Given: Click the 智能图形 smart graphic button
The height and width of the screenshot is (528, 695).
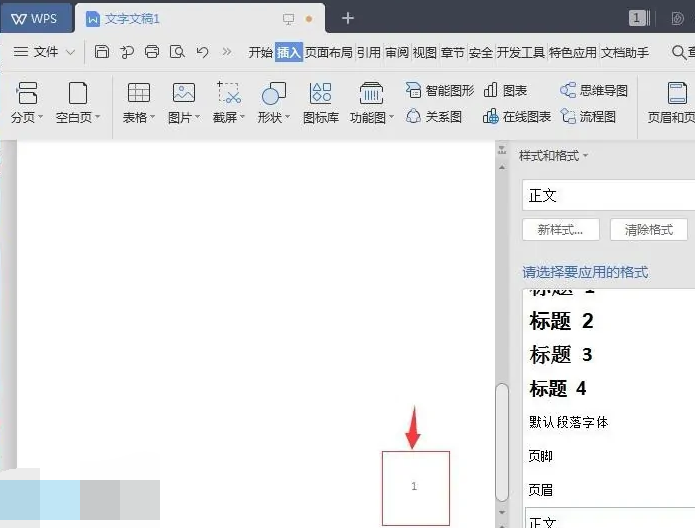Looking at the screenshot, I should click(x=440, y=90).
